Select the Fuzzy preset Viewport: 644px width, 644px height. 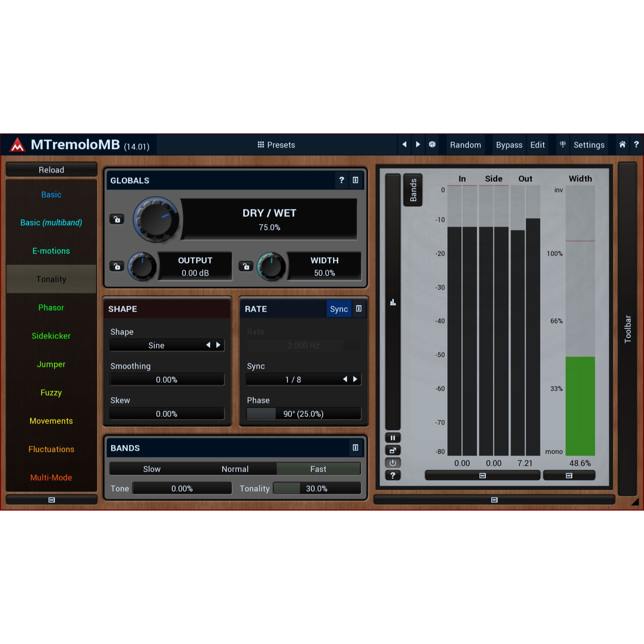(51, 393)
